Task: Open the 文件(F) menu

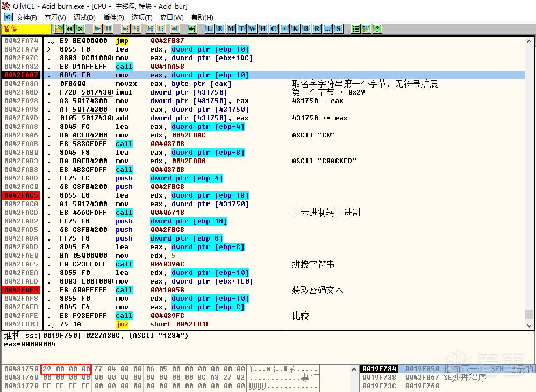Action: coord(27,17)
